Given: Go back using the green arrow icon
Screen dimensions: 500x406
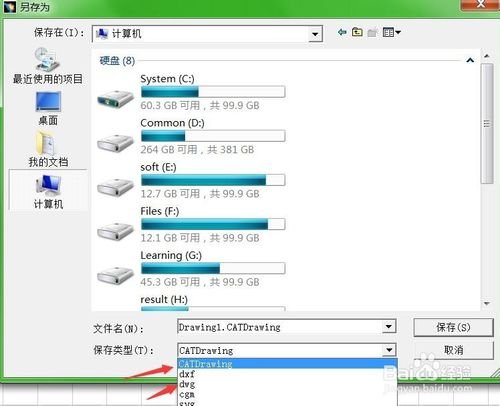Looking at the screenshot, I should click(342, 32).
